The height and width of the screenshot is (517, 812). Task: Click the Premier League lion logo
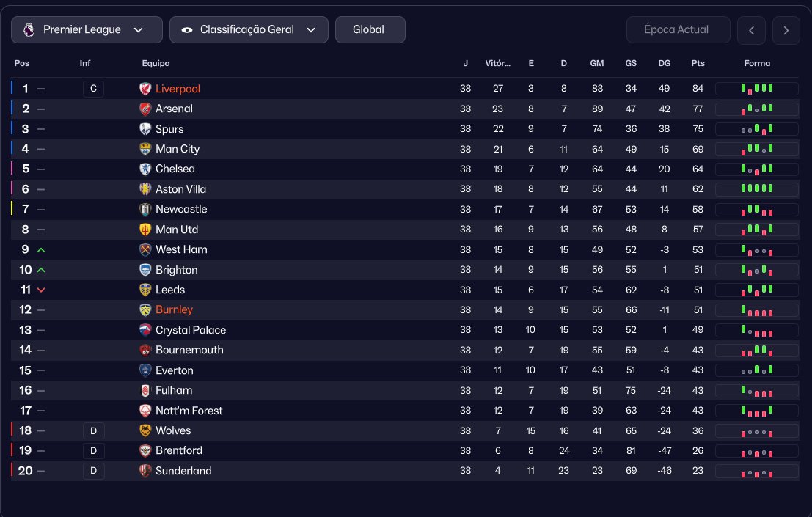29,29
